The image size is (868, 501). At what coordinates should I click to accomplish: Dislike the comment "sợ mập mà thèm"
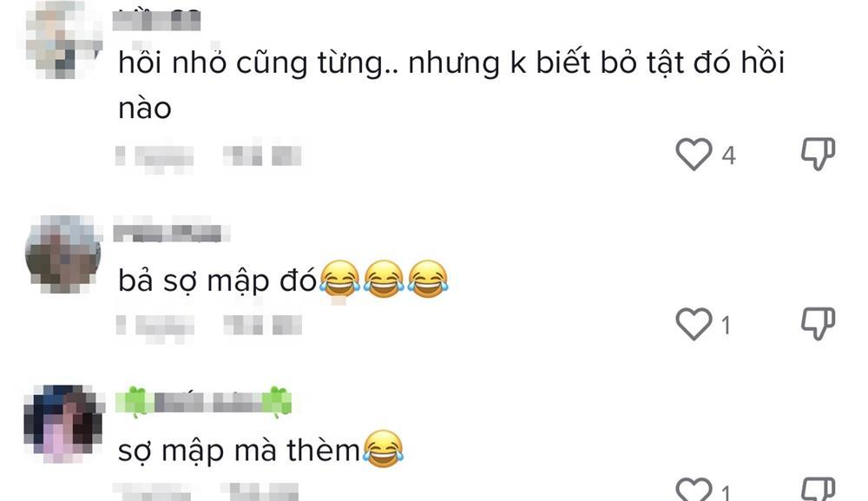(x=819, y=489)
